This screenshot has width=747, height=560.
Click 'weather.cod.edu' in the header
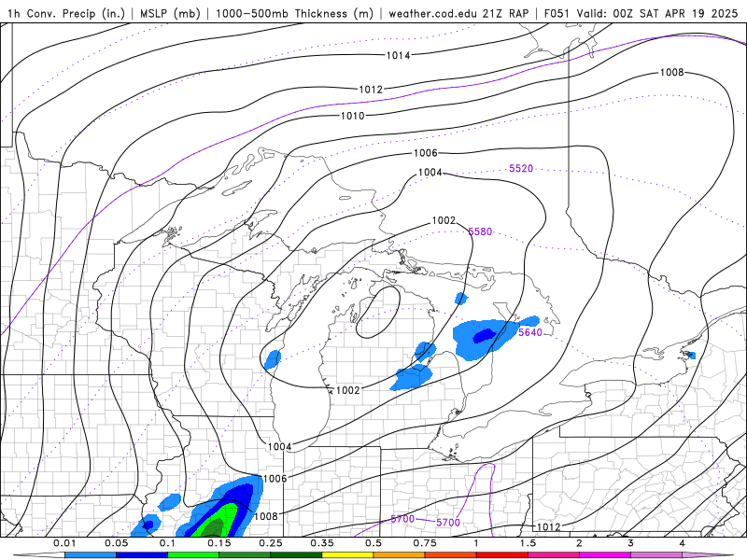click(x=433, y=13)
